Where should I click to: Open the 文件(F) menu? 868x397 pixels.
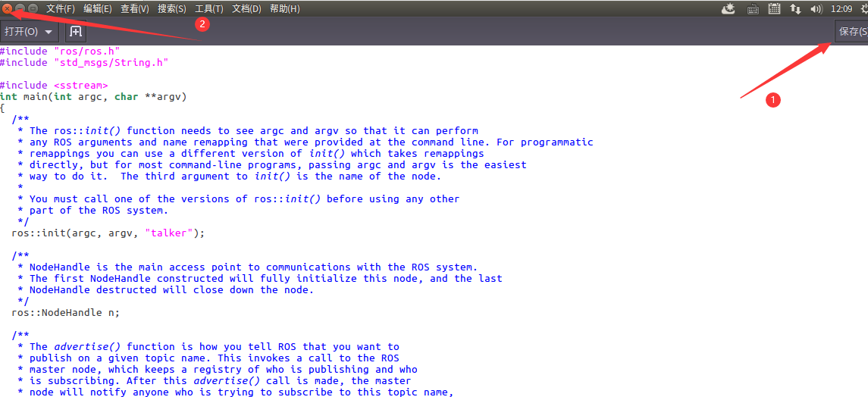(61, 9)
